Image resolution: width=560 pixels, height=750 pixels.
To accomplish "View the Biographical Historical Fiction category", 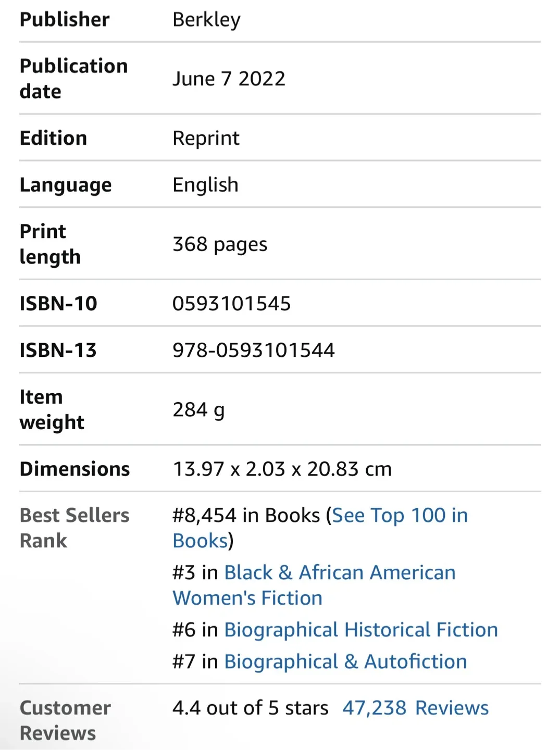I will point(360,630).
